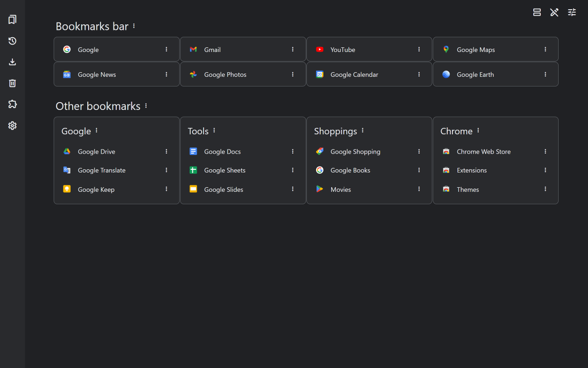Click the Google Photos pinwheel icon
The width and height of the screenshot is (588, 368).
click(x=193, y=74)
